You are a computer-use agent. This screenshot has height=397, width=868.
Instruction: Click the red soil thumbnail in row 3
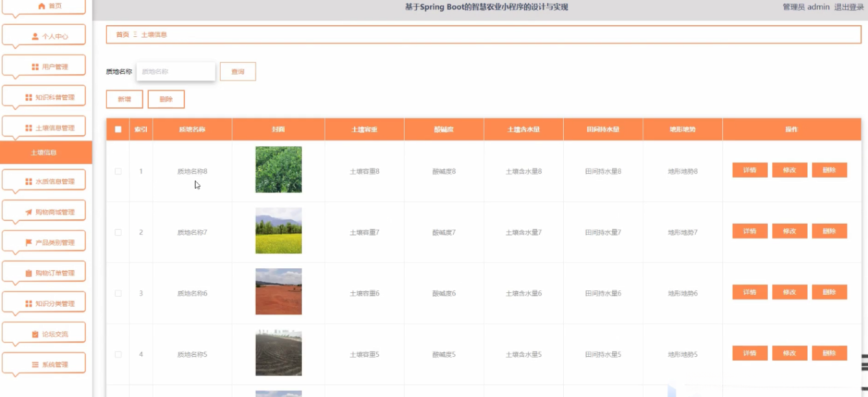[x=278, y=292]
